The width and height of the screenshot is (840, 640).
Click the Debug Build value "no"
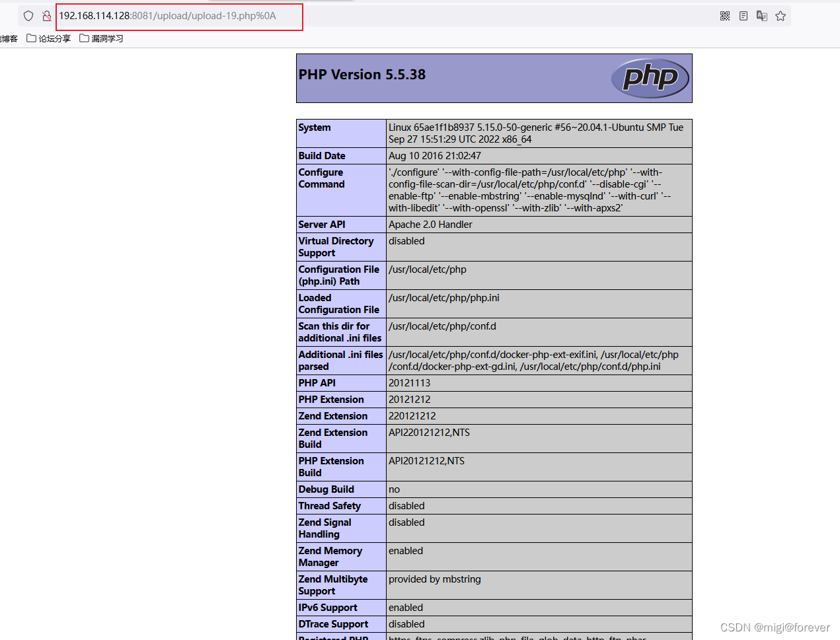click(394, 489)
